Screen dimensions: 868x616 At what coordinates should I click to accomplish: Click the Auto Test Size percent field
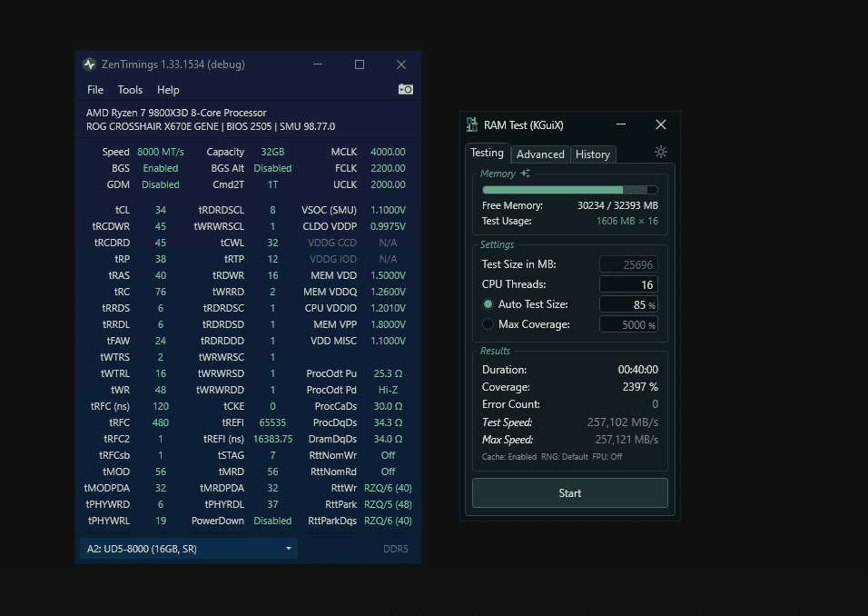(628, 304)
